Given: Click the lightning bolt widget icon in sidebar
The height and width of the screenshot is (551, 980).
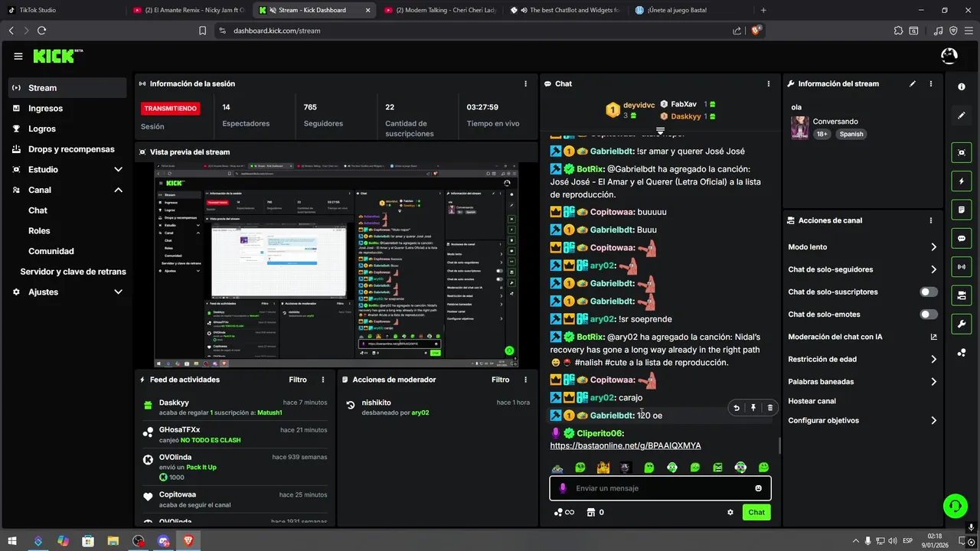Looking at the screenshot, I should tap(962, 181).
